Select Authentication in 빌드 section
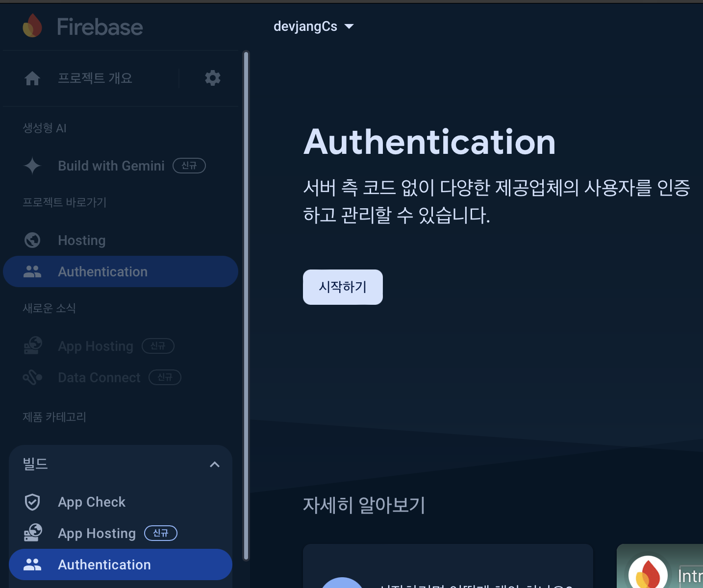703x588 pixels. coord(121,564)
